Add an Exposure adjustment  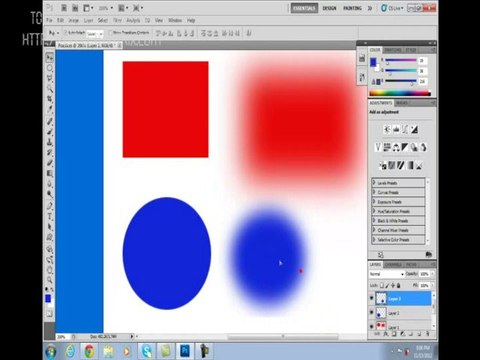tap(414, 129)
